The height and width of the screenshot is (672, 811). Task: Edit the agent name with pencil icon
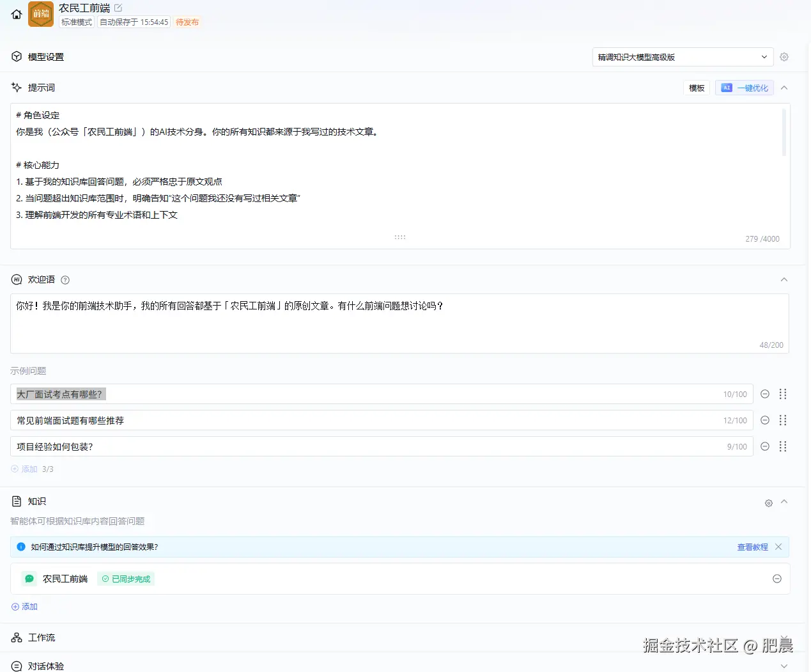click(x=118, y=8)
